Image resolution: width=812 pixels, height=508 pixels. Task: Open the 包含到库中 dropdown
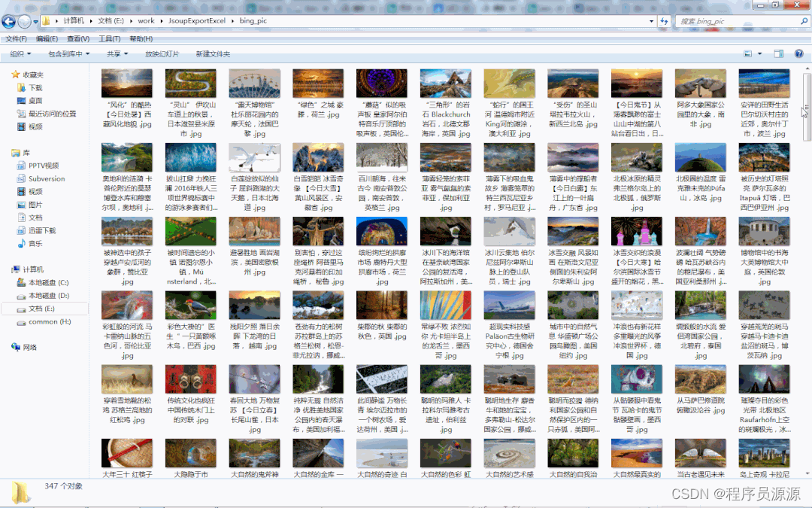[x=69, y=54]
